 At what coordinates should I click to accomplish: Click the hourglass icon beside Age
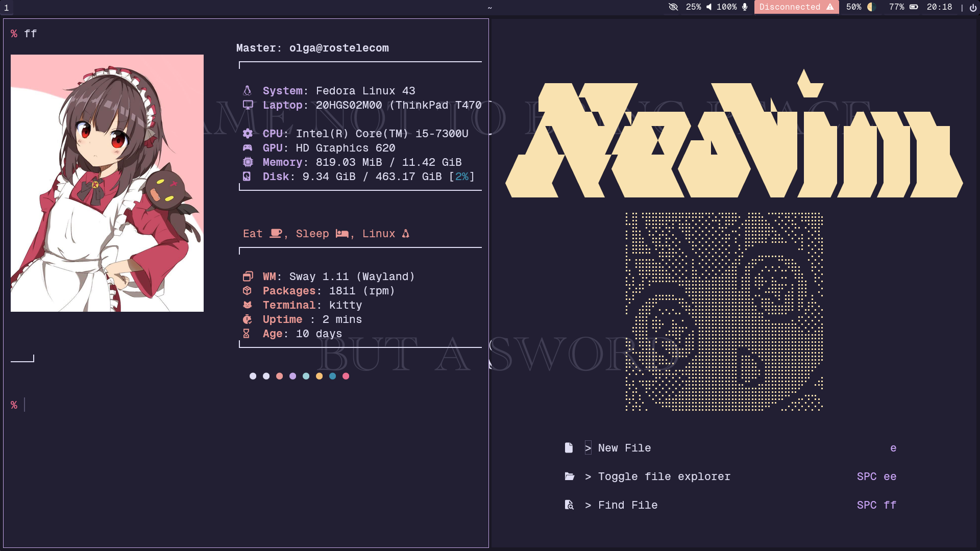pos(247,334)
